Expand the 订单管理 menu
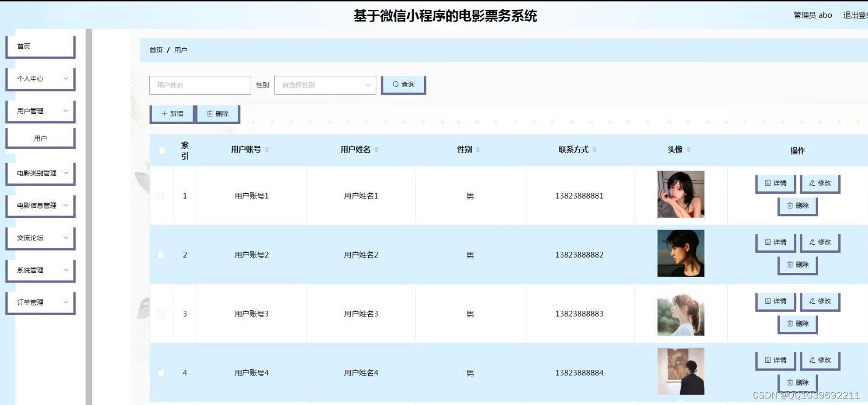The width and height of the screenshot is (868, 405). click(x=40, y=303)
